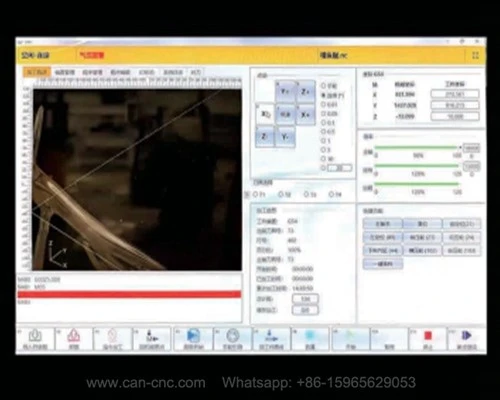Open the second tab next to the orange tab
Image resolution: width=500 pixels, height=400 pixels.
65,72
